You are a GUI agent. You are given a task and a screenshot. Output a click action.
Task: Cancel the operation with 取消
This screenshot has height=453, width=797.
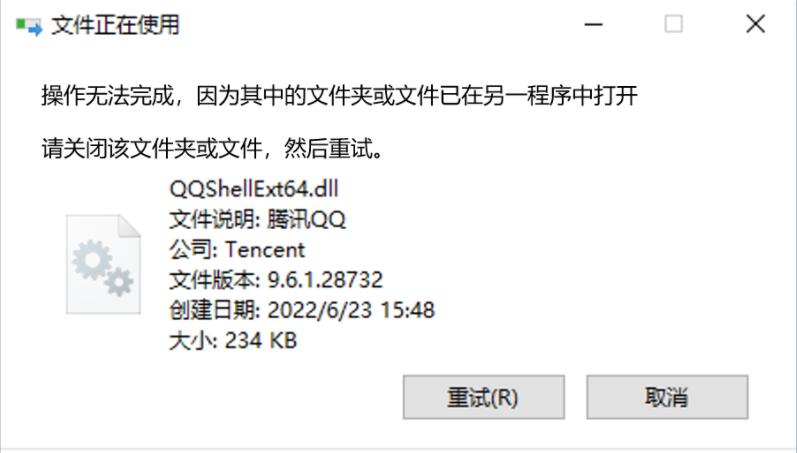tap(667, 397)
